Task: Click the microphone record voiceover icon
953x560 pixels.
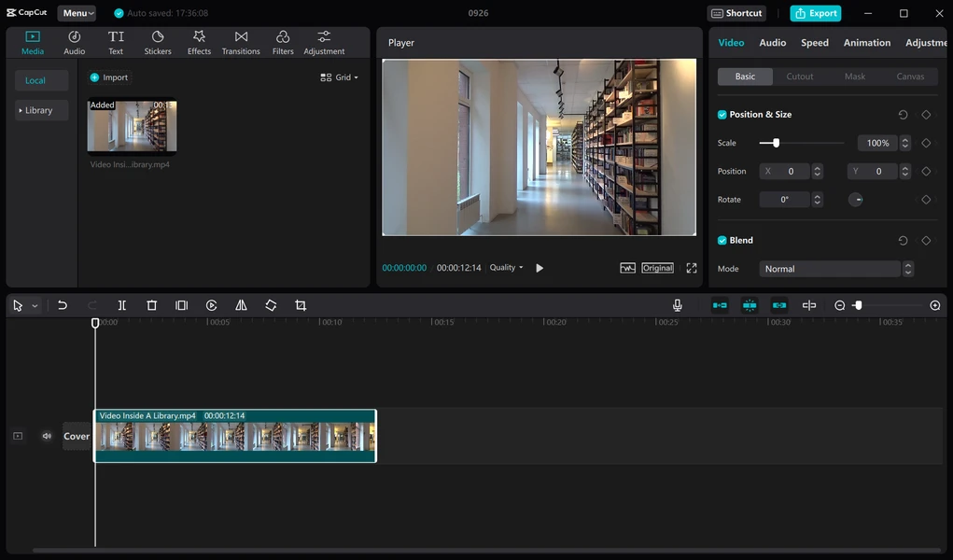Action: [x=677, y=305]
